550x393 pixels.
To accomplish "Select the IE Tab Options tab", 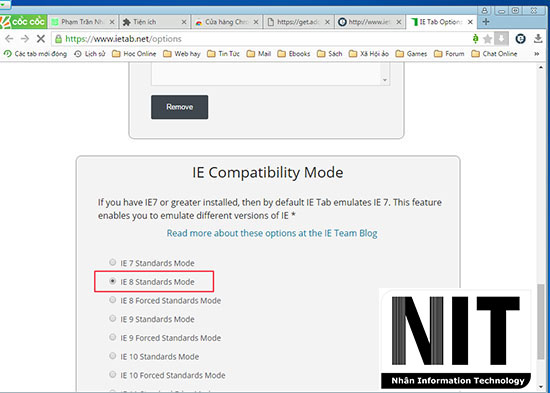I will pos(441,22).
